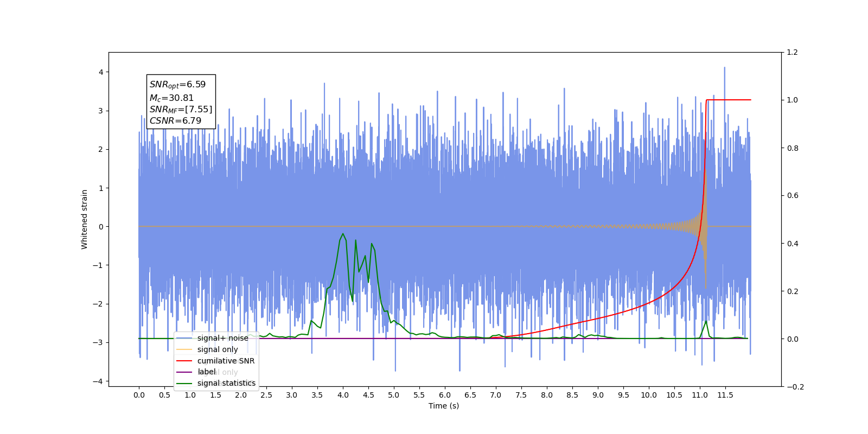Click the 0.0 tick on time axis
The width and height of the screenshot is (868, 434).
pyautogui.click(x=139, y=395)
